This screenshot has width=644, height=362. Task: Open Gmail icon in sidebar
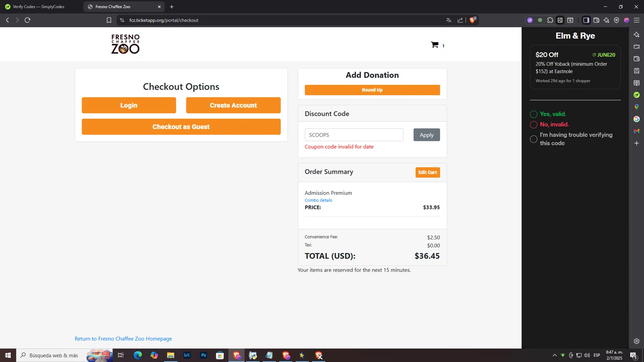point(637,131)
